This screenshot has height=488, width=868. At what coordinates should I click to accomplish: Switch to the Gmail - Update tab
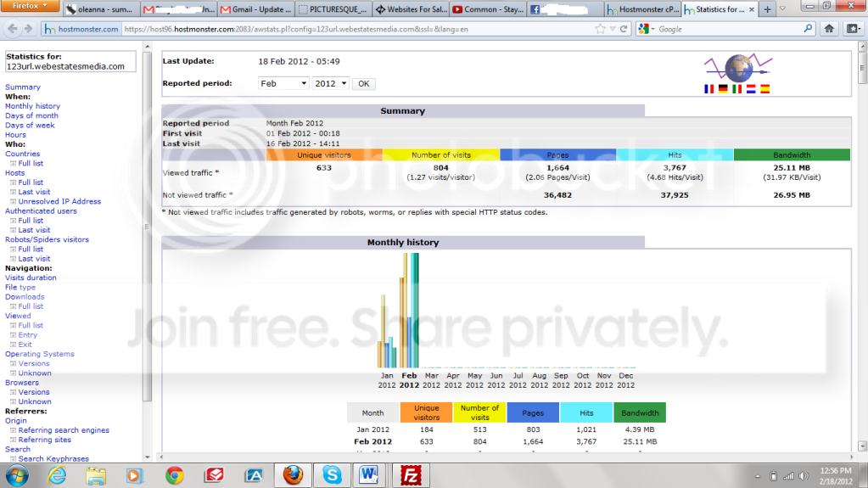tap(255, 9)
